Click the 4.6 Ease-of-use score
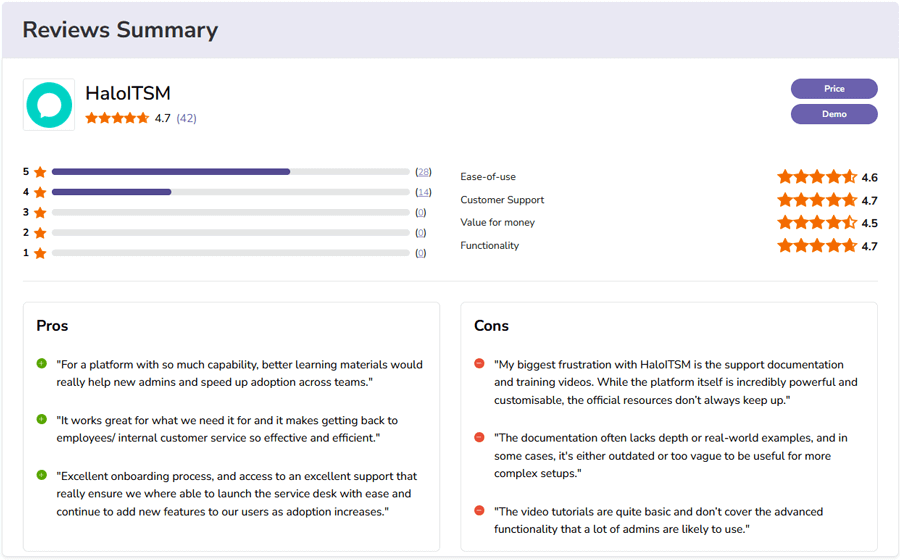Screen dimensions: 900x560 tap(870, 178)
